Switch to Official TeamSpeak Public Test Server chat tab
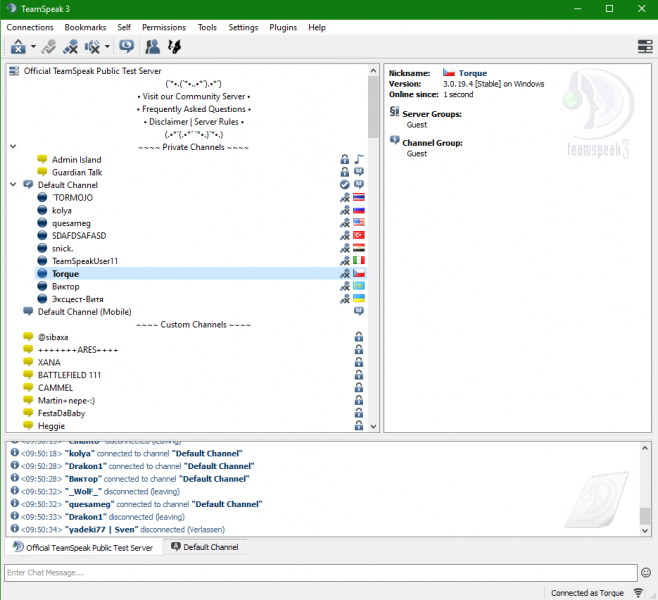Image resolution: width=658 pixels, height=600 pixels. point(83,547)
